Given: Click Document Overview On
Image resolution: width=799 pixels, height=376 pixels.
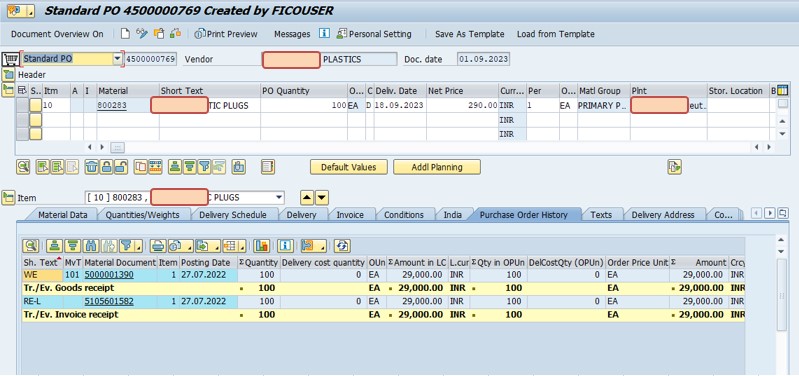Looking at the screenshot, I should pos(57,34).
